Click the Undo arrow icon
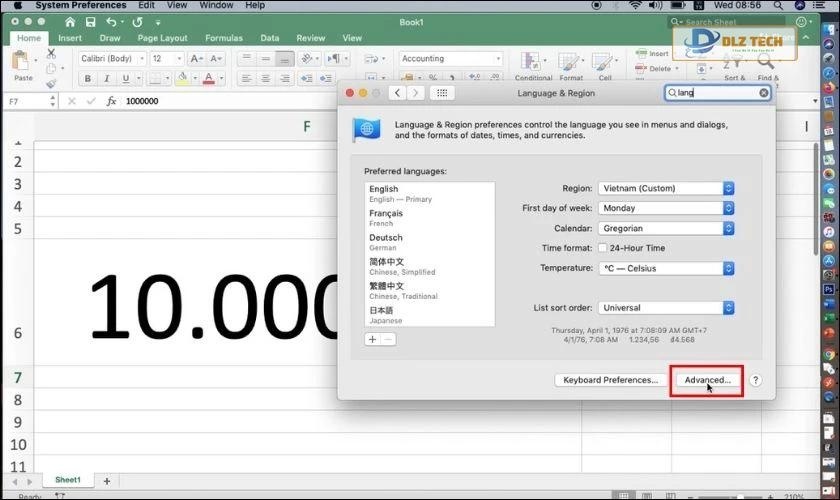The width and height of the screenshot is (840, 500). point(111,21)
